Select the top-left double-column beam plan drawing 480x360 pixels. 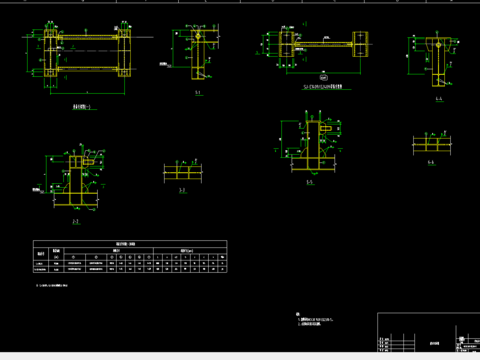88,58
